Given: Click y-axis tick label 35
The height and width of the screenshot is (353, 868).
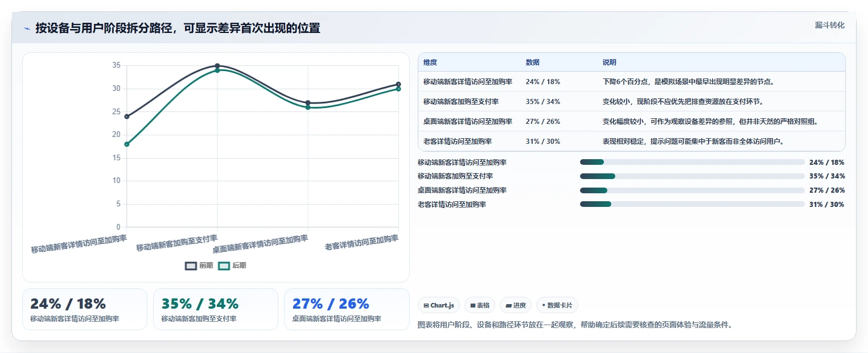Looking at the screenshot, I should click(x=116, y=65).
